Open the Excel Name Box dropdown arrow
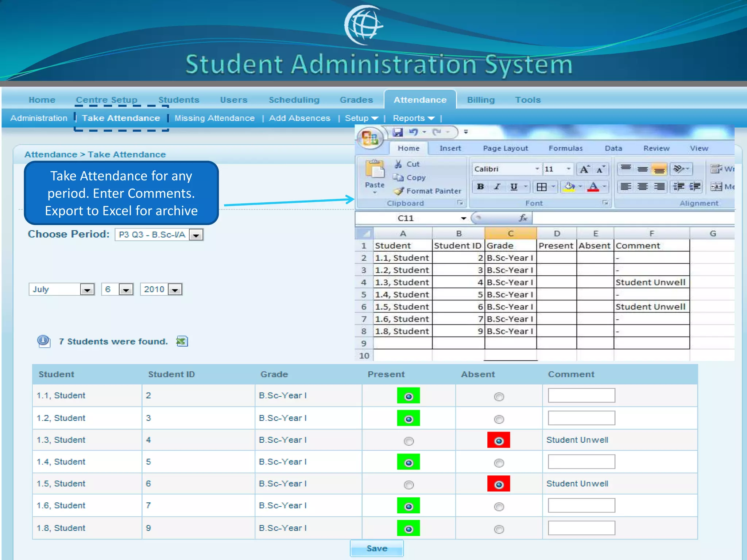This screenshot has height=560, width=747. click(463, 218)
